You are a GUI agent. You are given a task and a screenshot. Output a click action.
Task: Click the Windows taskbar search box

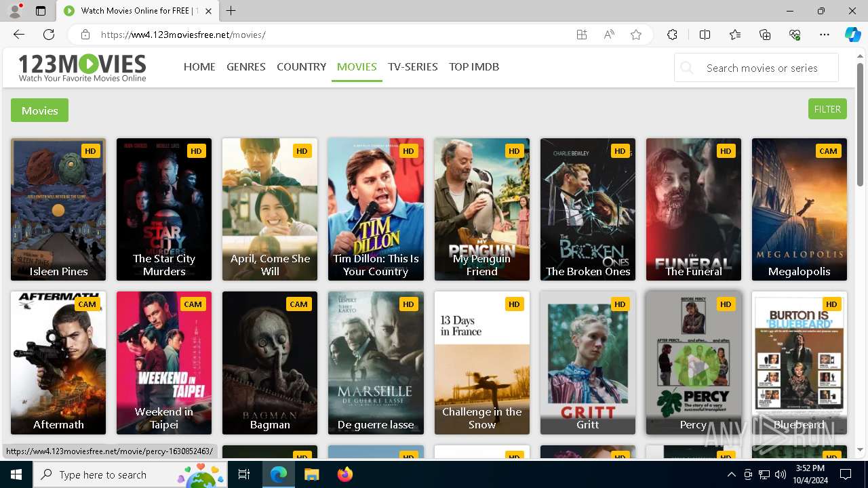[x=131, y=474]
